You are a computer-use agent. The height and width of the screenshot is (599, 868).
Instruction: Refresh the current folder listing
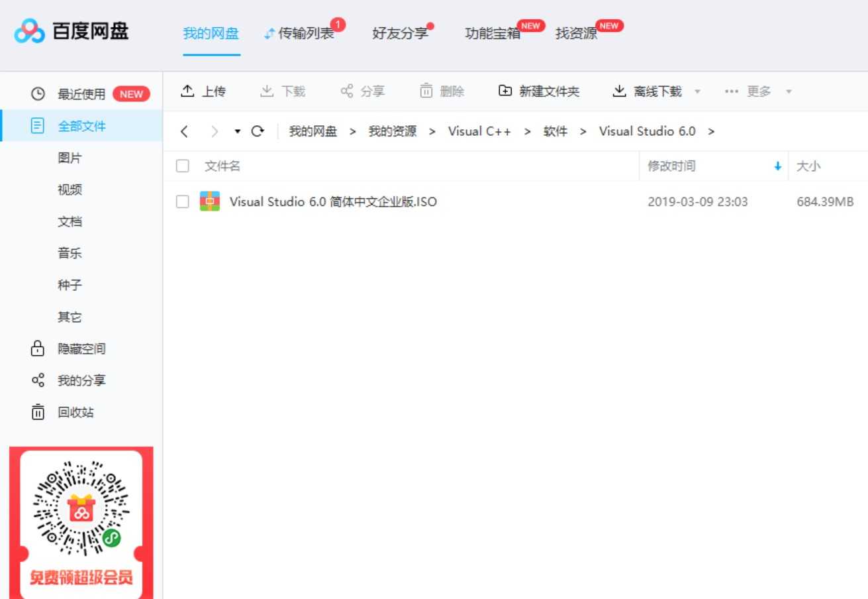point(258,131)
